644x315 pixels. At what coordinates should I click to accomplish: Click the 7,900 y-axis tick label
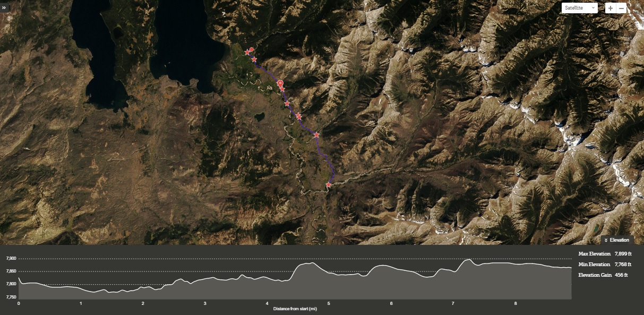click(x=11, y=259)
